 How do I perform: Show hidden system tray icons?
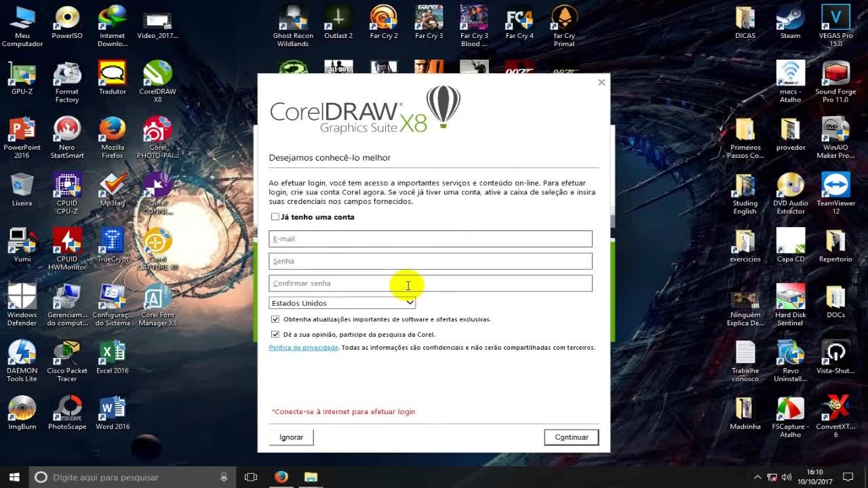pos(757,477)
